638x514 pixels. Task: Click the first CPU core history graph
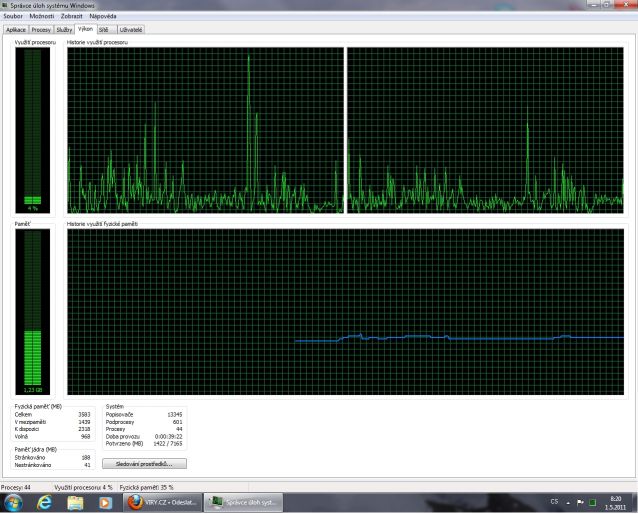[x=205, y=130]
